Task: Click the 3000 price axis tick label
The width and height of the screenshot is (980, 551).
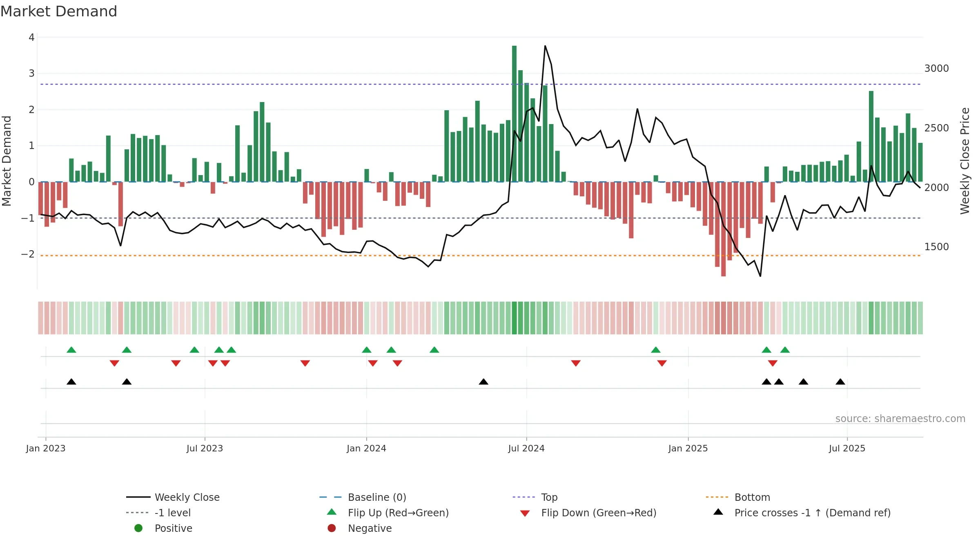Action: (936, 68)
